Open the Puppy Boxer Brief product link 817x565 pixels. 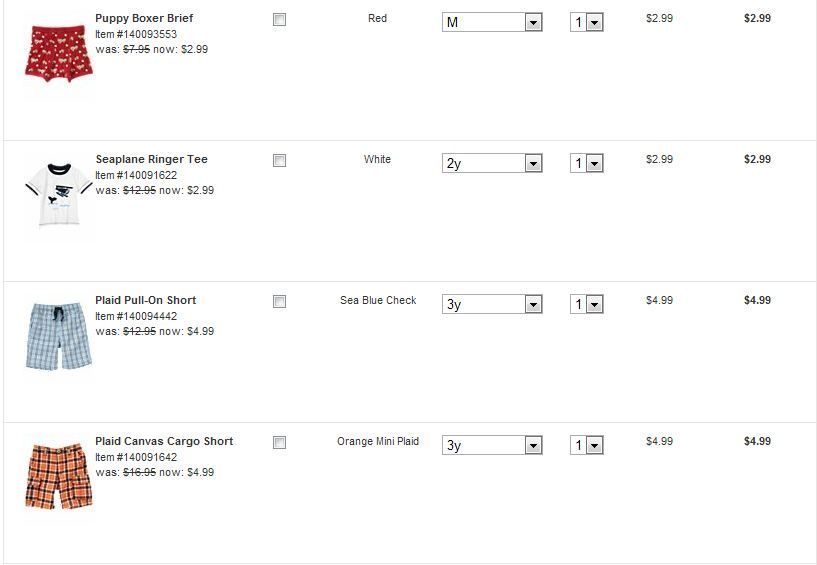[144, 18]
